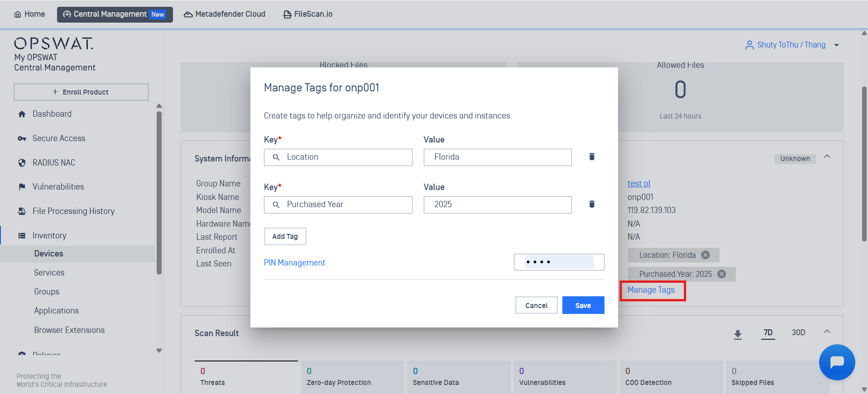The height and width of the screenshot is (394, 868).
Task: Click the Add Tag button
Action: click(x=285, y=237)
